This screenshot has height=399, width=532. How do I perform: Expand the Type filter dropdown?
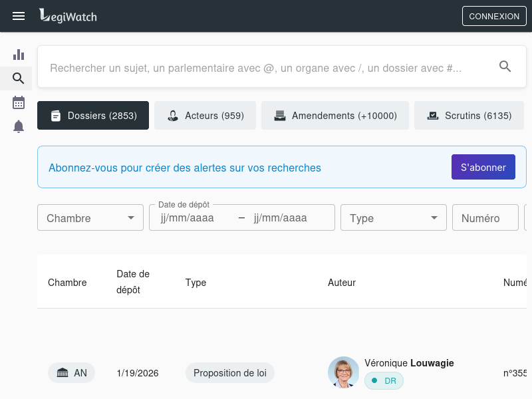coord(394,218)
